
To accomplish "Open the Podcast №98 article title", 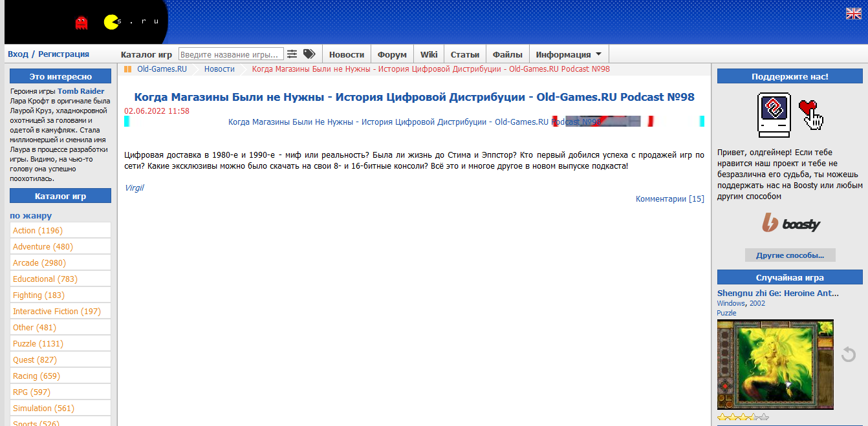I will tap(414, 97).
